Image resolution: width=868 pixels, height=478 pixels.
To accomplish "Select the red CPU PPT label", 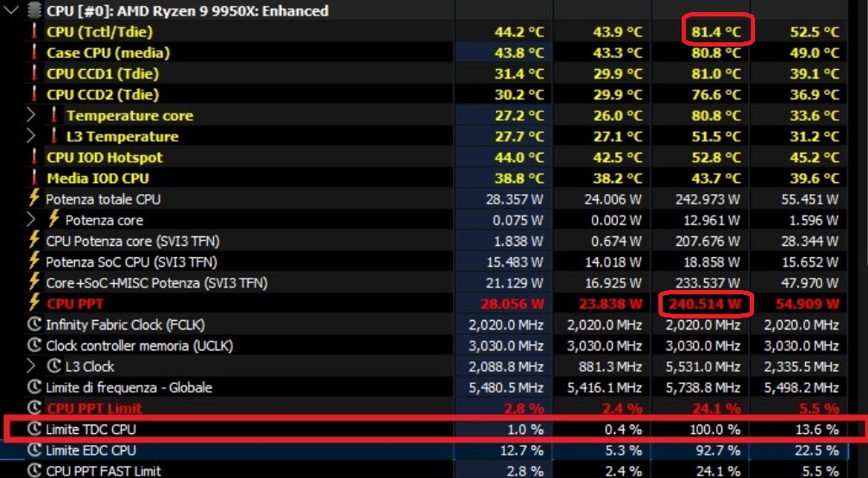I will pyautogui.click(x=75, y=304).
